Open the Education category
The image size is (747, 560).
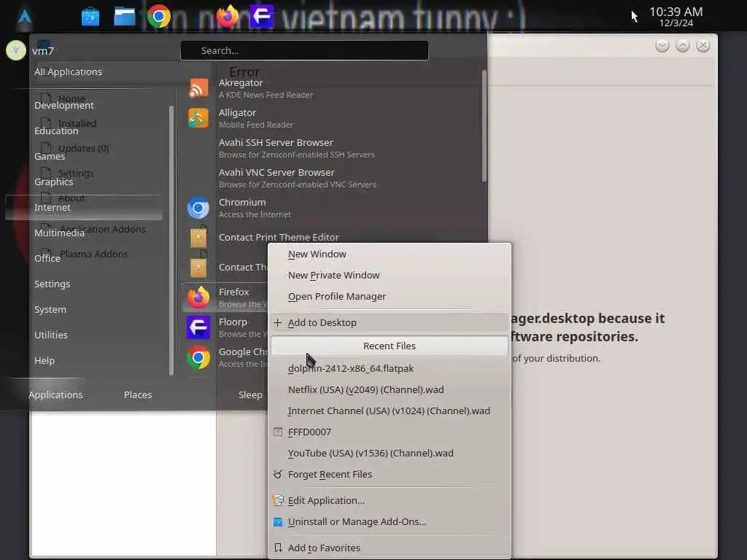(56, 131)
